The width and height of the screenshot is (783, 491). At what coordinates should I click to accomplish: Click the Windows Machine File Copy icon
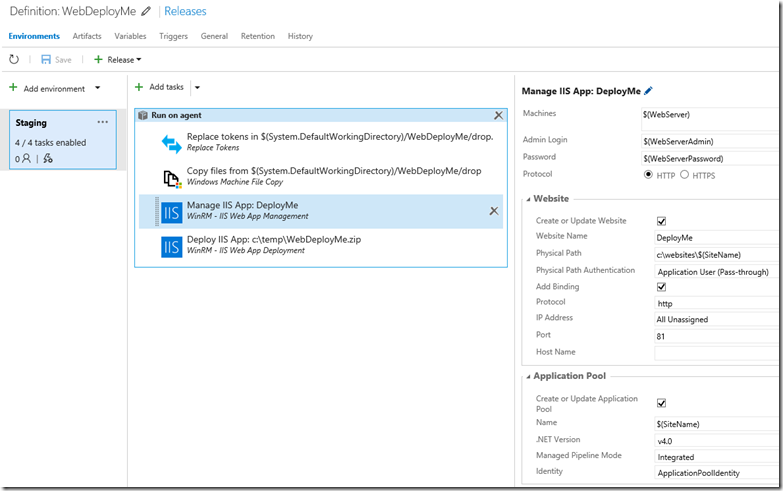172,177
